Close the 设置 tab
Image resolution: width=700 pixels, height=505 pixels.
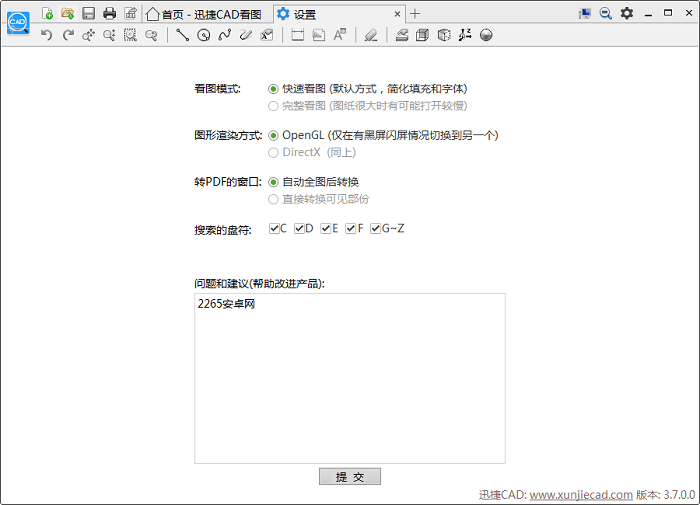[398, 14]
